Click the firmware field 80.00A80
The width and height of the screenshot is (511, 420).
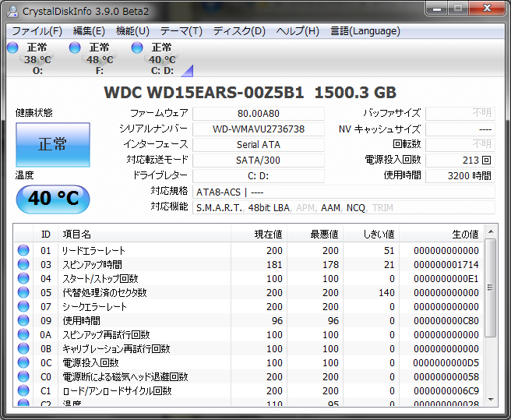259,114
